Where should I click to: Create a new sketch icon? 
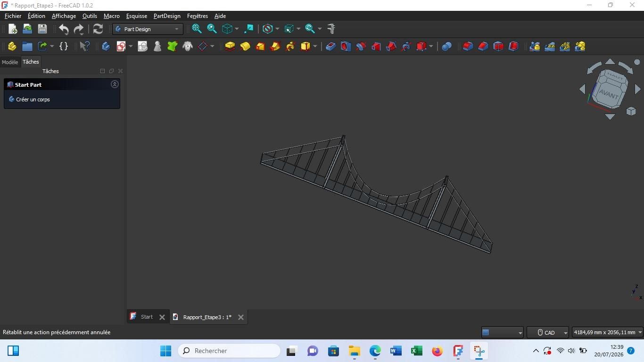point(121,46)
